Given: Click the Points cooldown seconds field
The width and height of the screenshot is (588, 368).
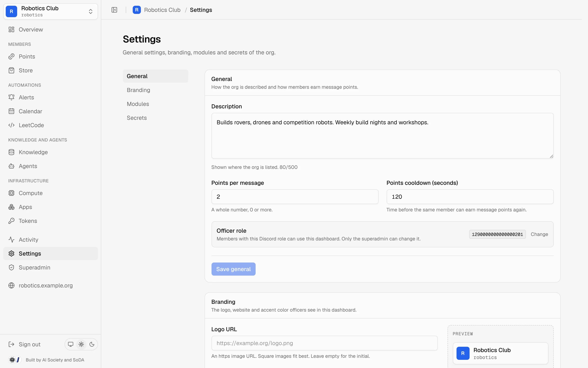Looking at the screenshot, I should click(x=470, y=197).
